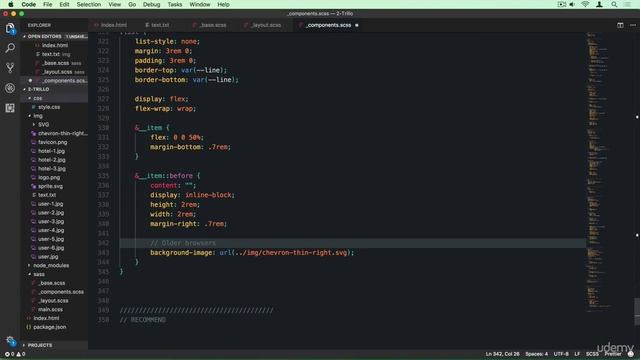Open _layout.scss in Open Editors list

pos(57,72)
